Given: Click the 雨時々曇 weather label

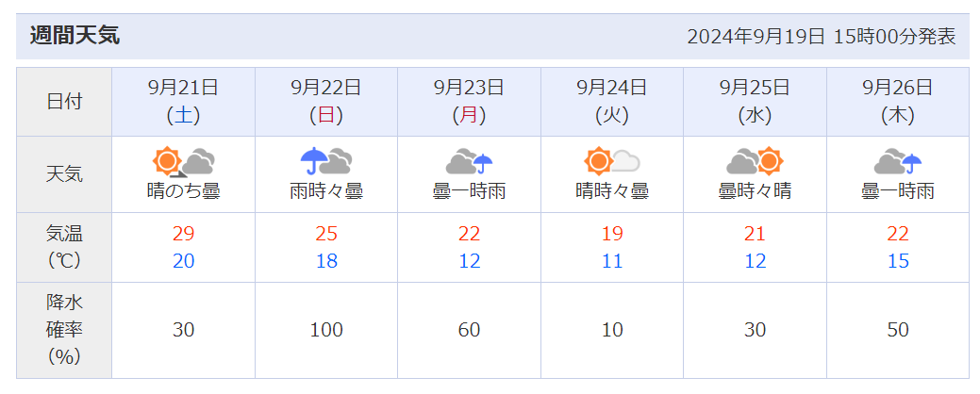Looking at the screenshot, I should click(326, 191).
